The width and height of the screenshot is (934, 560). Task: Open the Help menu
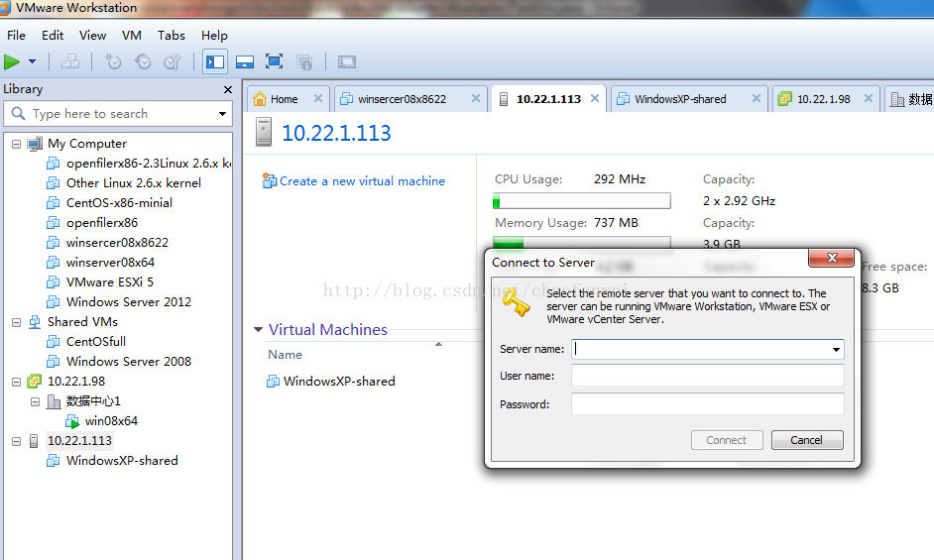point(214,35)
